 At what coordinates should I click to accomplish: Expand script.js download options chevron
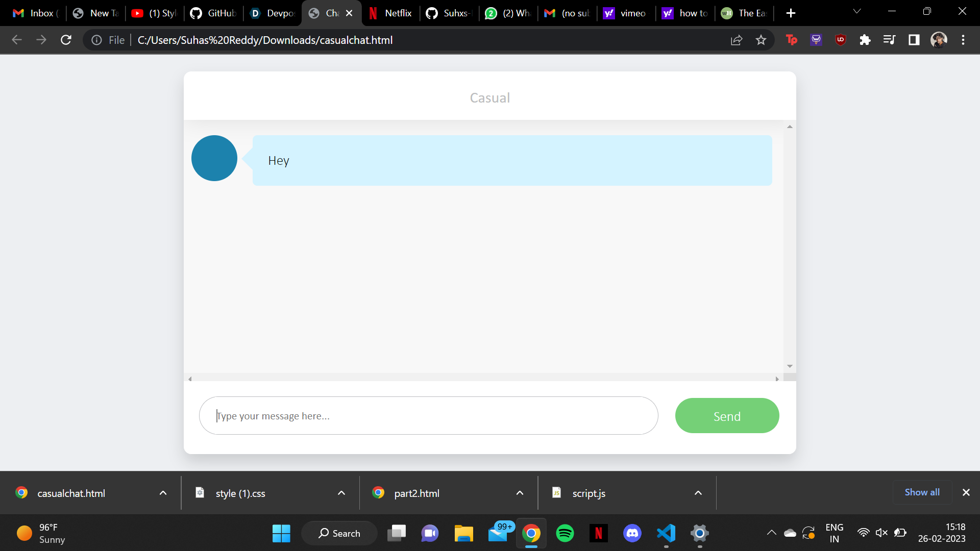click(x=698, y=493)
